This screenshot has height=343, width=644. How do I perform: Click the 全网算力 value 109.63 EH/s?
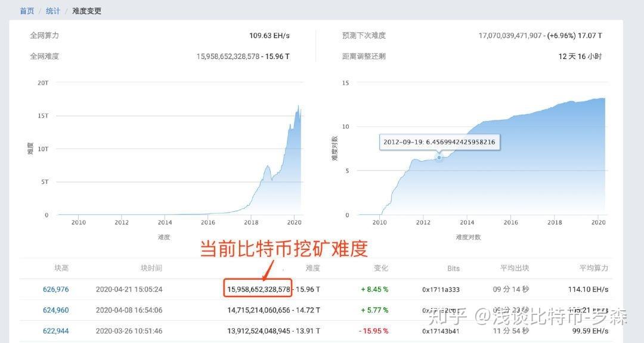(270, 36)
